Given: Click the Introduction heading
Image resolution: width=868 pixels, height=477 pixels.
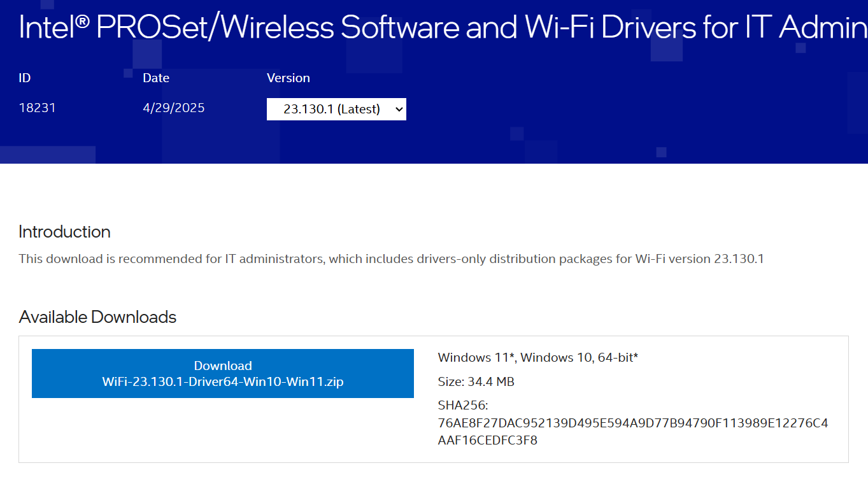Looking at the screenshot, I should 64,232.
